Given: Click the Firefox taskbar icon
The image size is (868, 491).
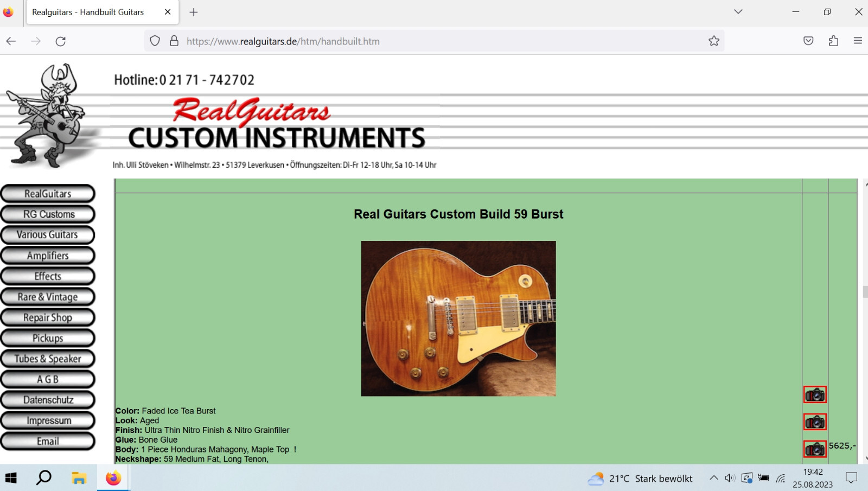Looking at the screenshot, I should tap(113, 478).
